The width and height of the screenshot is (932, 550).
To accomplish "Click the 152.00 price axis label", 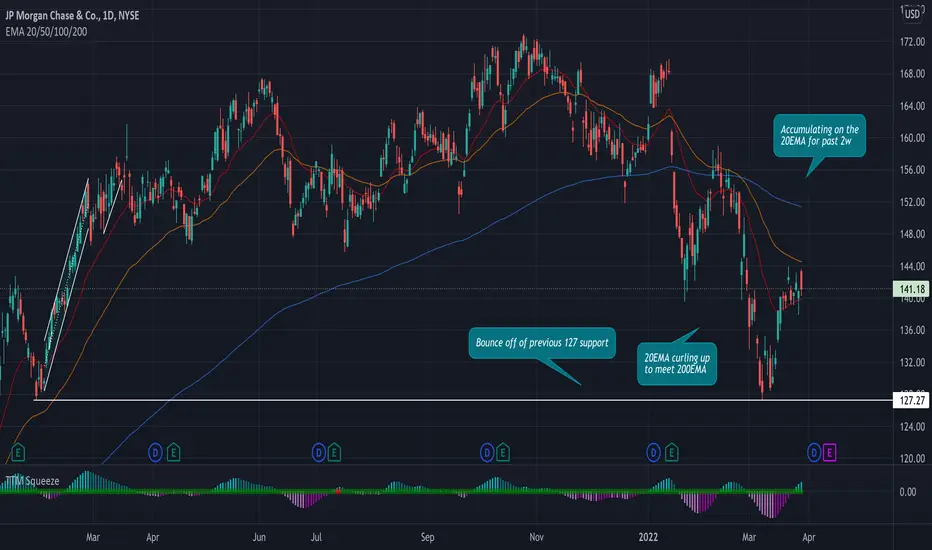I will pos(912,202).
